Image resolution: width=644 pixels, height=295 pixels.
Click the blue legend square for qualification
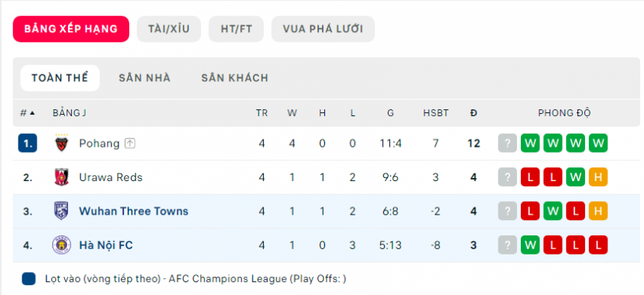[x=29, y=279]
